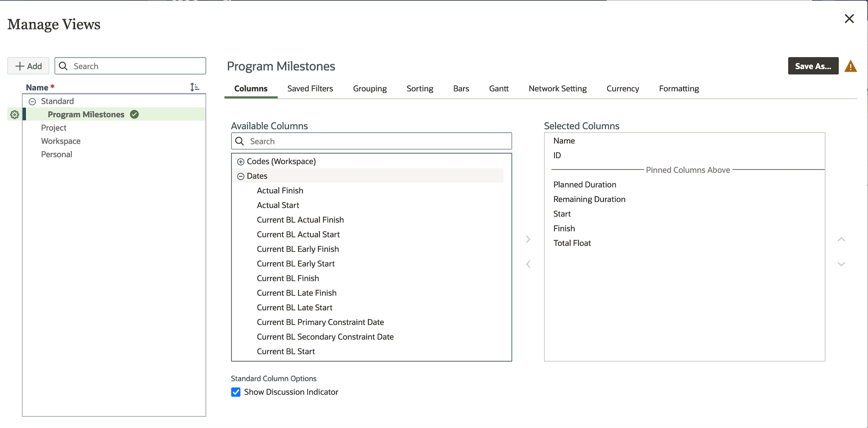The image size is (868, 428).
Task: Click the Add view button
Action: pos(28,66)
